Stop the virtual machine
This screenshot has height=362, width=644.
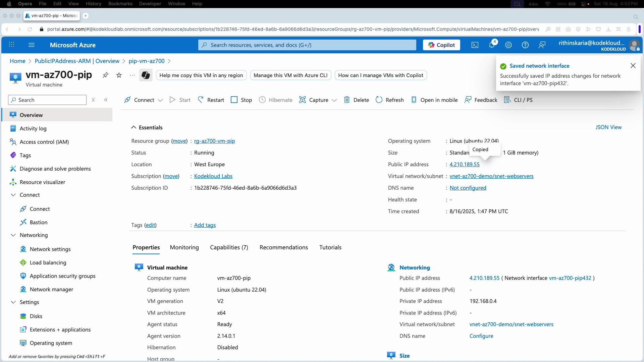point(241,100)
